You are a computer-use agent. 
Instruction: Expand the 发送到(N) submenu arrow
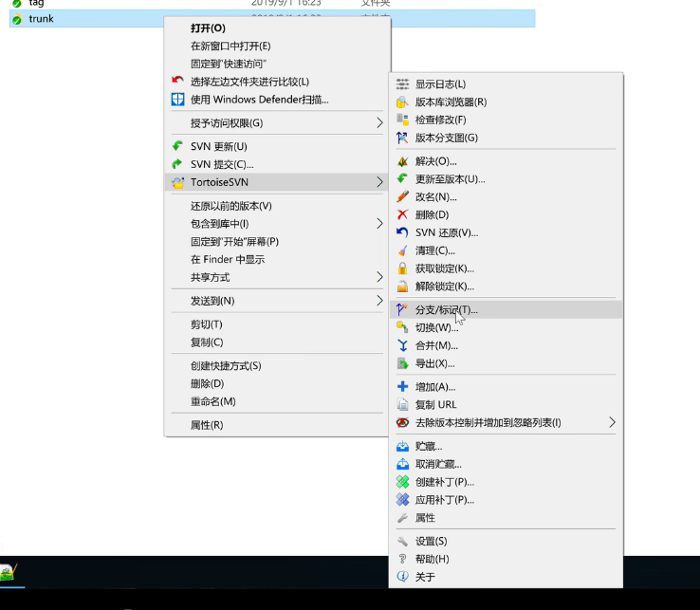(379, 301)
